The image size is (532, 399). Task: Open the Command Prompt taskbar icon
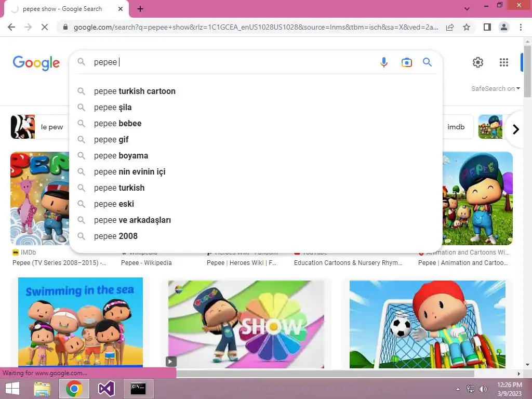click(x=138, y=389)
